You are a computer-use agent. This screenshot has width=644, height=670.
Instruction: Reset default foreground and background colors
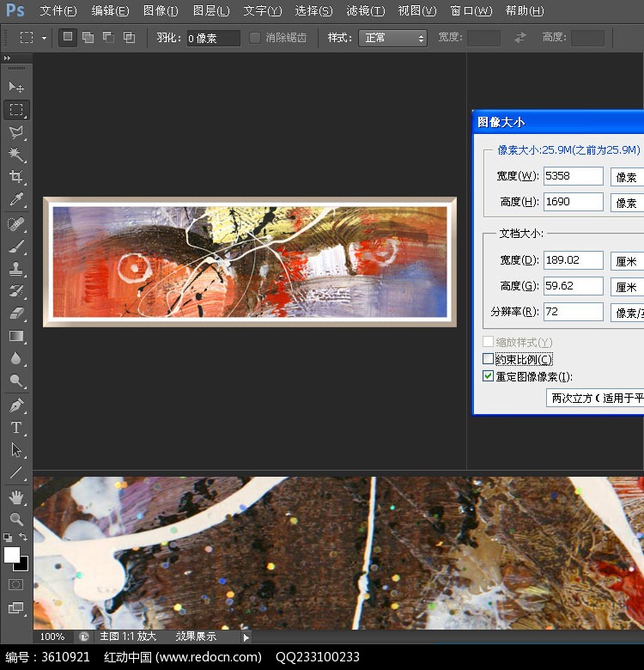7,537
